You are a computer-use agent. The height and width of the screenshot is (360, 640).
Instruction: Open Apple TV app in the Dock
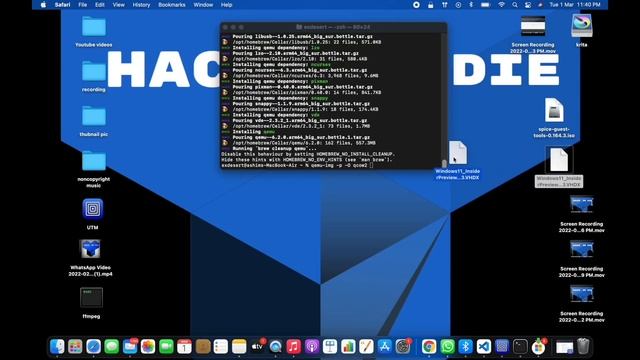coord(257,347)
